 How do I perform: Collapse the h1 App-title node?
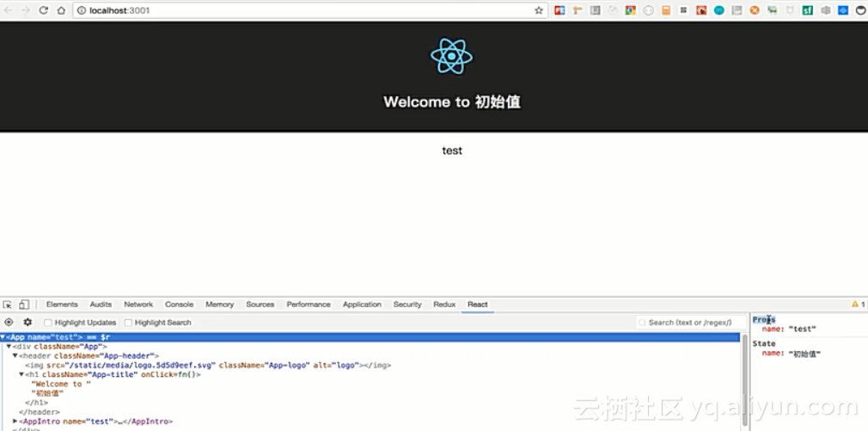pos(21,374)
